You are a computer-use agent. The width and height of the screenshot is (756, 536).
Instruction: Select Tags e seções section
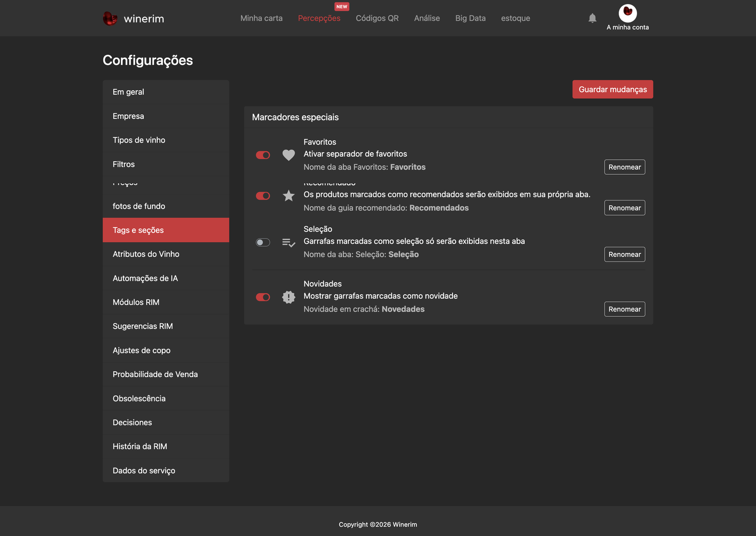click(x=166, y=230)
